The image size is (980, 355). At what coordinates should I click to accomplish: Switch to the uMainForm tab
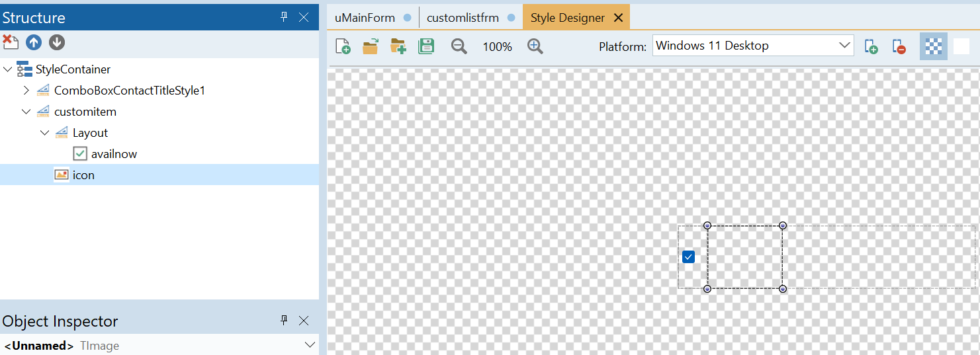click(x=365, y=18)
